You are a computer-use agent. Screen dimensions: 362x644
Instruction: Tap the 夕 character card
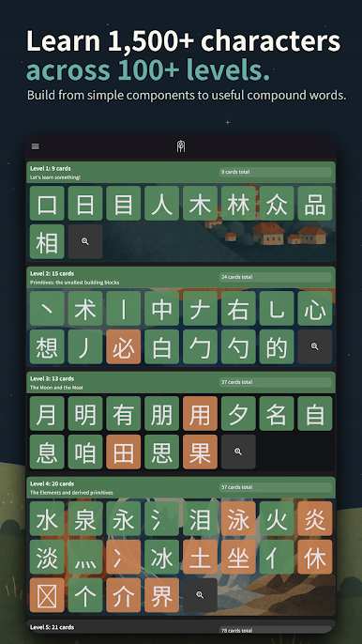point(238,414)
